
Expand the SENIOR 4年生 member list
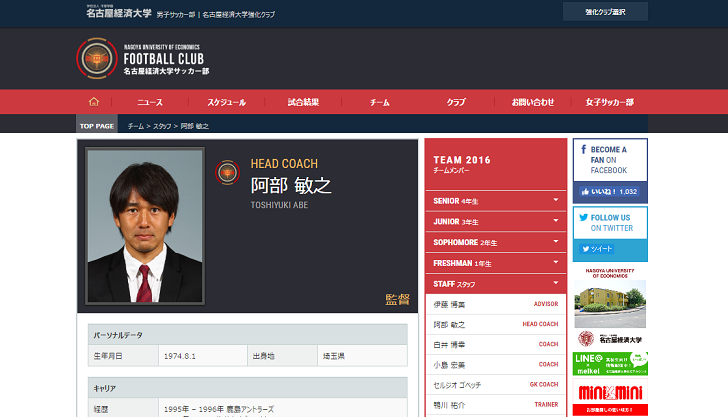[495, 200]
